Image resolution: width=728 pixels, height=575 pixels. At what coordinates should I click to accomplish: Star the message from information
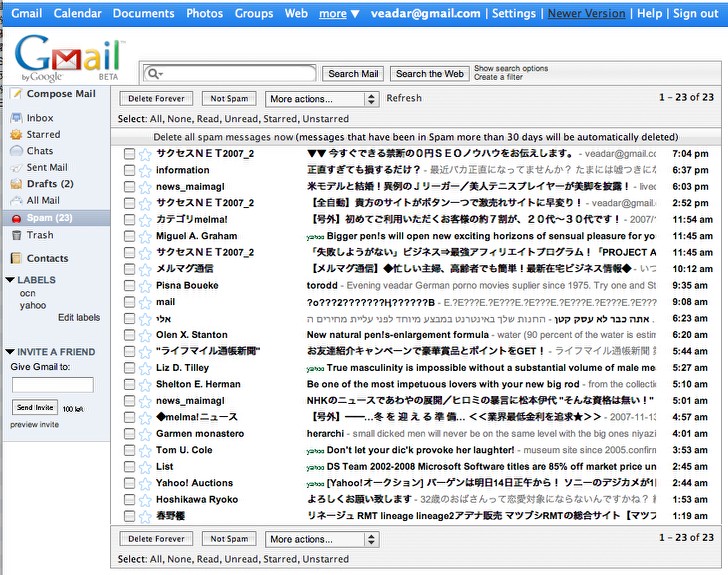point(145,170)
